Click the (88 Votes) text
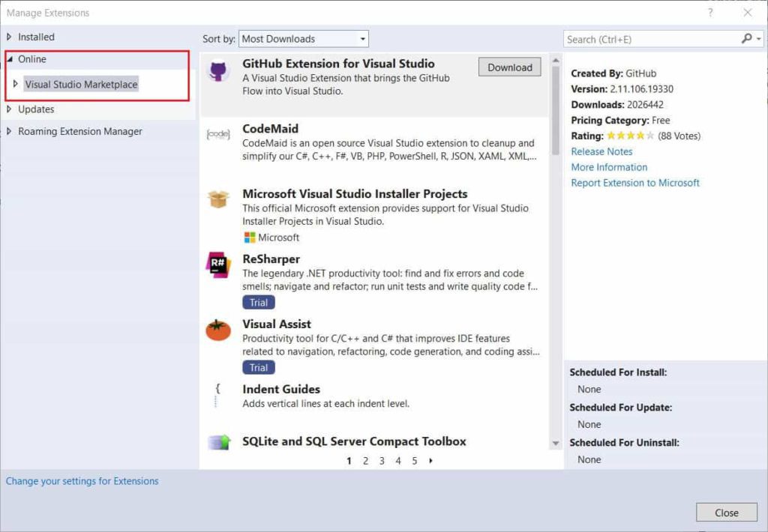This screenshot has height=532, width=768. (x=679, y=136)
